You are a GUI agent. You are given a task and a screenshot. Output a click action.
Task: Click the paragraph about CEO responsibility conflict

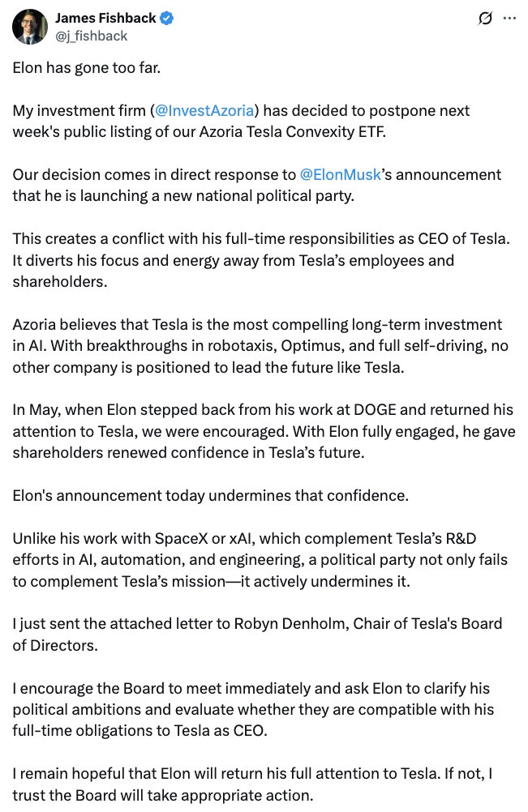262,260
